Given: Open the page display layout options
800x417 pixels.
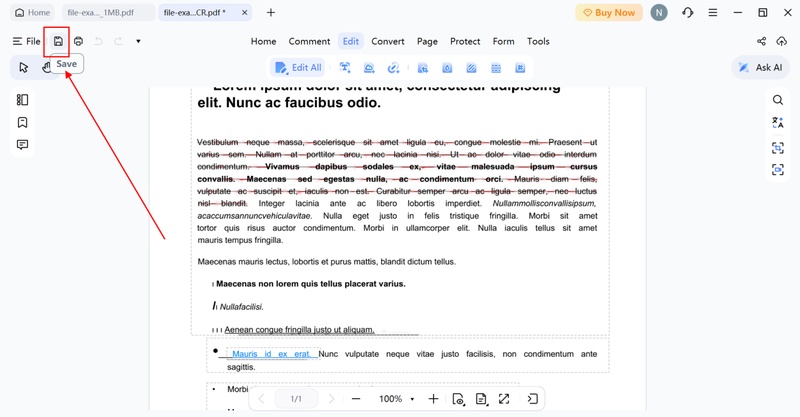Looking at the screenshot, I should point(481,399).
